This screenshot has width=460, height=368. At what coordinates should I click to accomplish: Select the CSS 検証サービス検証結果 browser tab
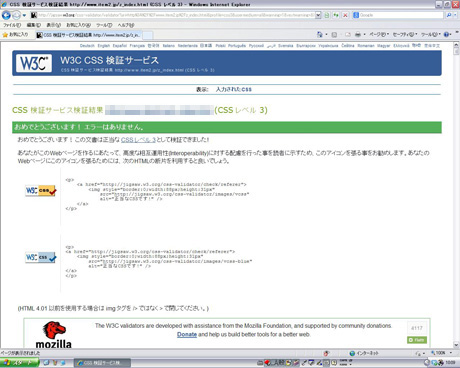[89, 35]
